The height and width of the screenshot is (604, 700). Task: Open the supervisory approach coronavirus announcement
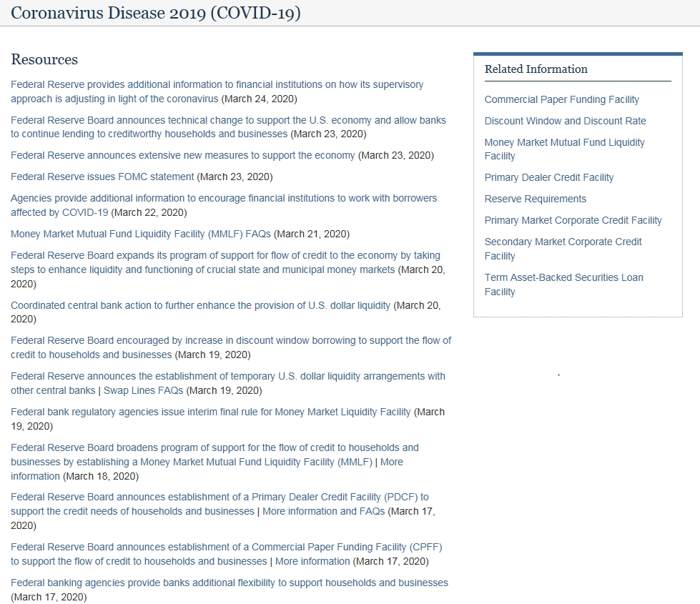click(x=217, y=84)
